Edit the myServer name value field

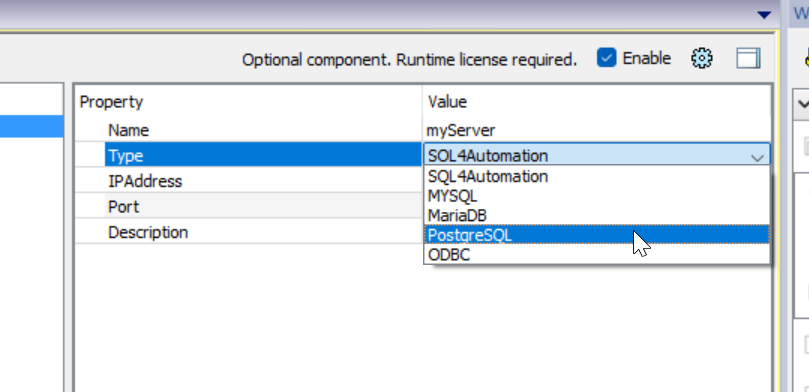point(597,130)
